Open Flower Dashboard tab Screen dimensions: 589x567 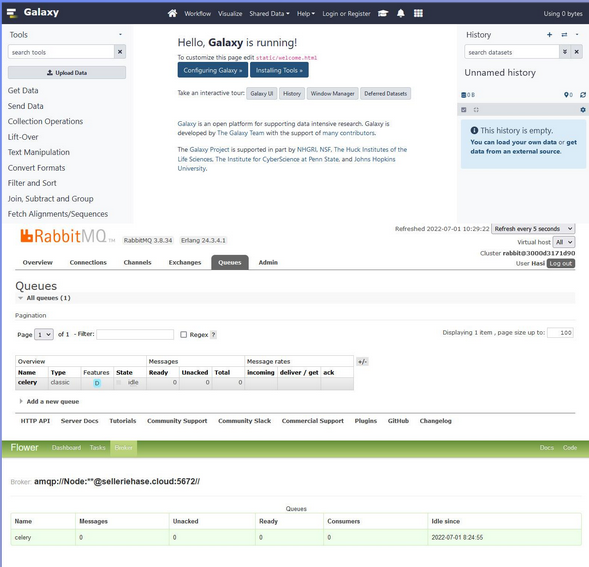[x=66, y=448]
